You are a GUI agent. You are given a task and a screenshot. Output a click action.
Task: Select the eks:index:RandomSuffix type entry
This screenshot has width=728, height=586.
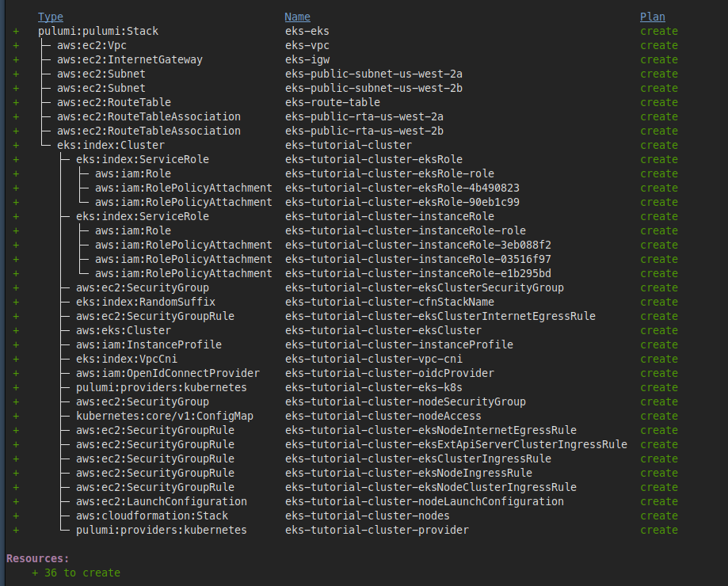coord(145,302)
